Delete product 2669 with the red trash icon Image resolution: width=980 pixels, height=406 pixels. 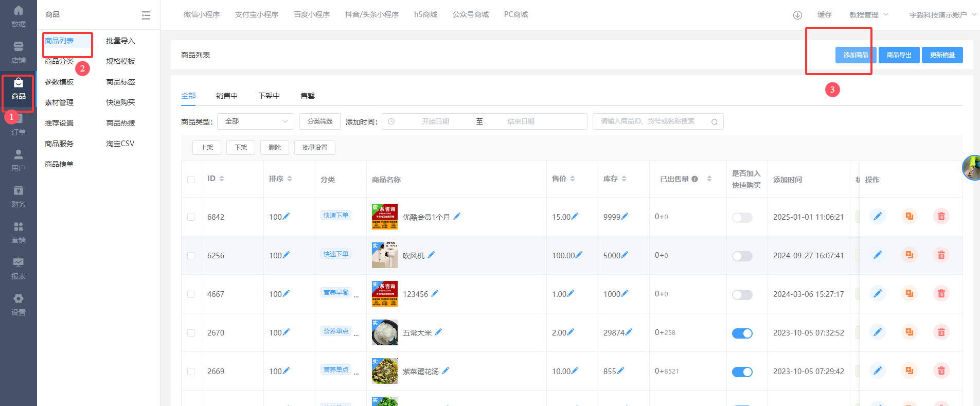[x=941, y=370]
